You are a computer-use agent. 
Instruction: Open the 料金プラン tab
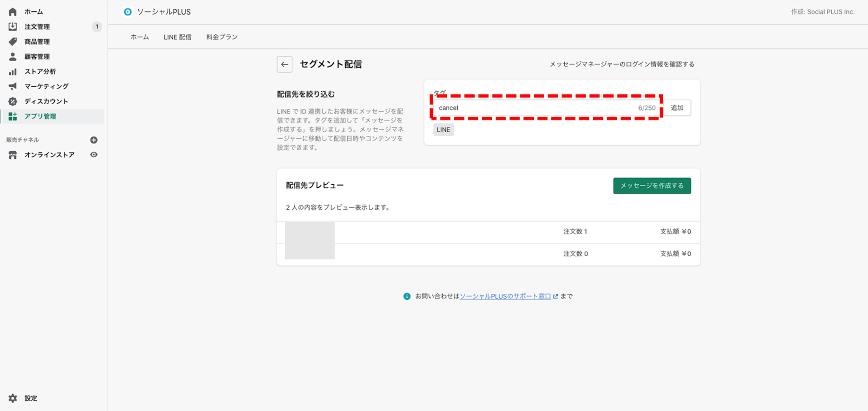(222, 37)
